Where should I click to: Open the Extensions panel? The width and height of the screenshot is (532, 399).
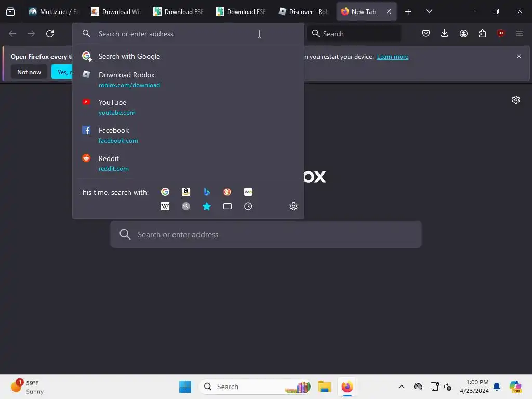pyautogui.click(x=482, y=33)
